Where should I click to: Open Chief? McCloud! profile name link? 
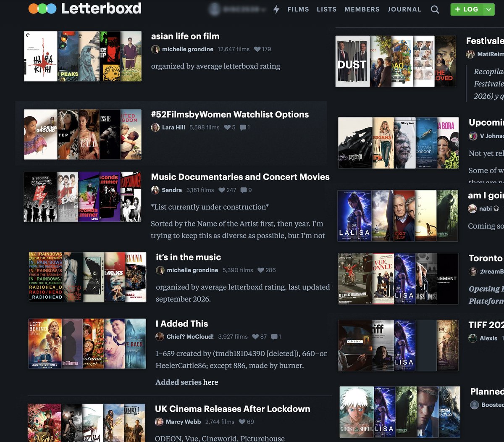click(190, 337)
